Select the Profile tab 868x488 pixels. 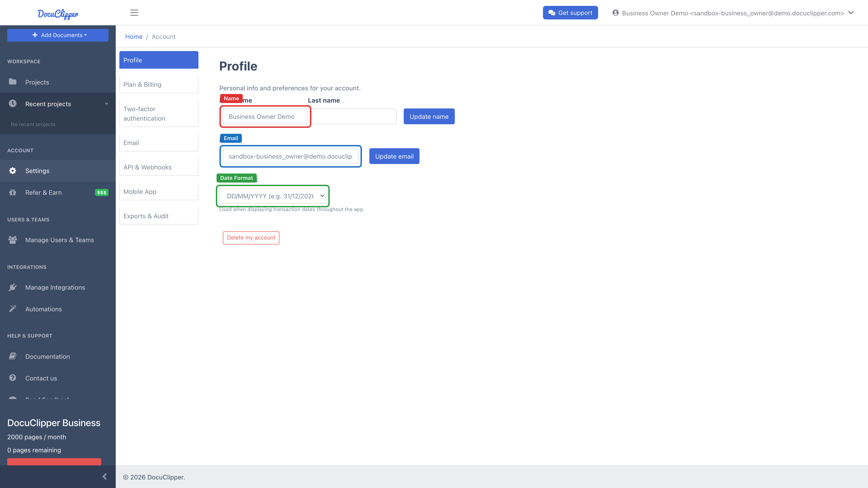click(x=159, y=60)
